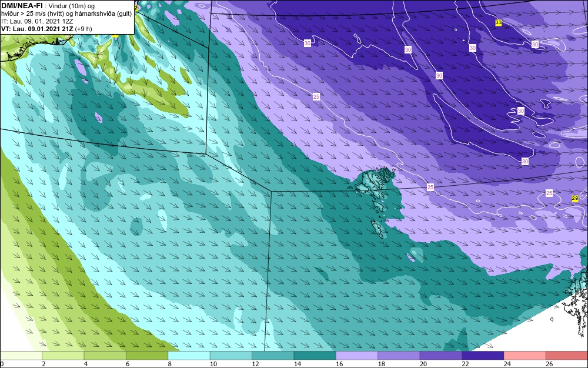Viewport: 588px width, 368px height.
Task: Click the legend tick label "22"
Action: pyautogui.click(x=465, y=364)
